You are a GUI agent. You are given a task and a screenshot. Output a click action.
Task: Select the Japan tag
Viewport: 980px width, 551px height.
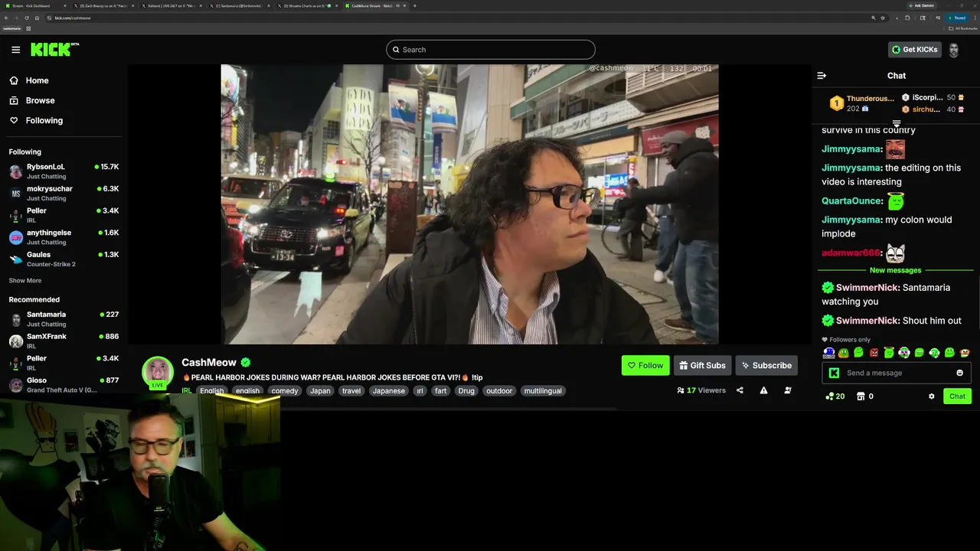pyautogui.click(x=320, y=391)
